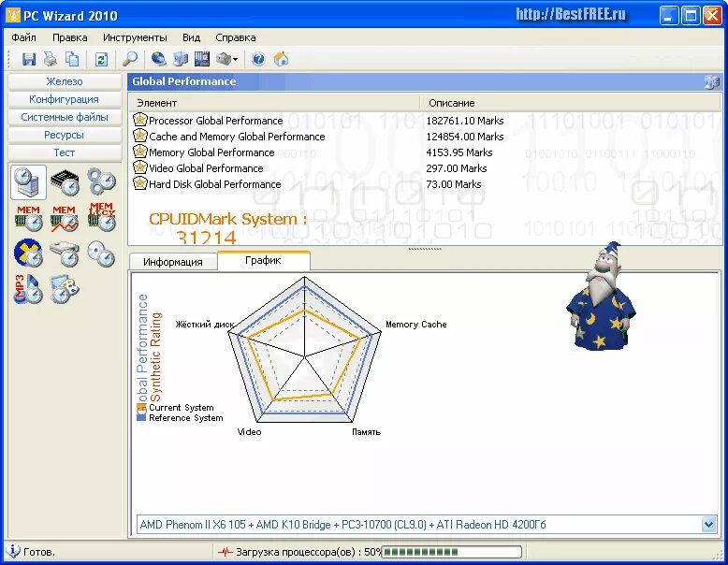Switch to the График tab
The height and width of the screenshot is (565, 728).
[263, 260]
